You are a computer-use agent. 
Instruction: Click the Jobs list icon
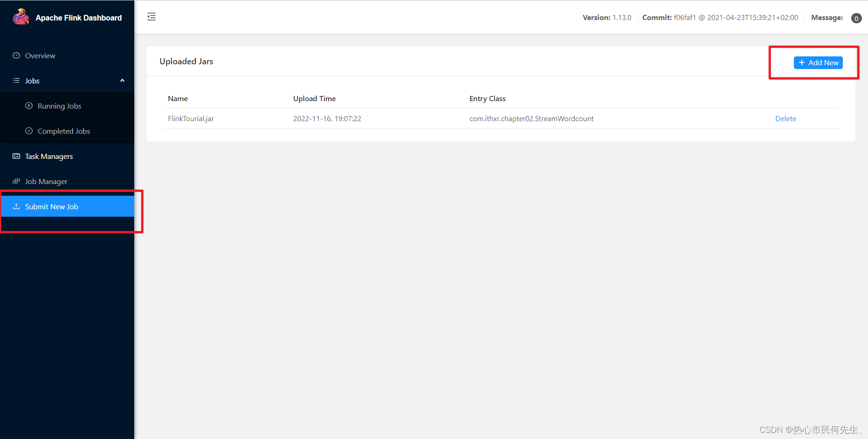coord(16,81)
